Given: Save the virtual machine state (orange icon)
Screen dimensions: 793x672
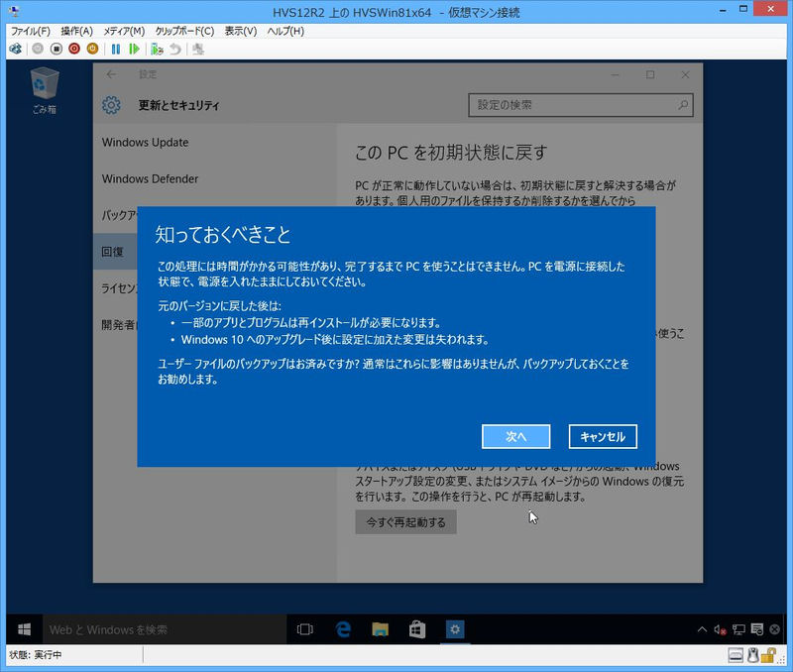Looking at the screenshot, I should point(92,49).
